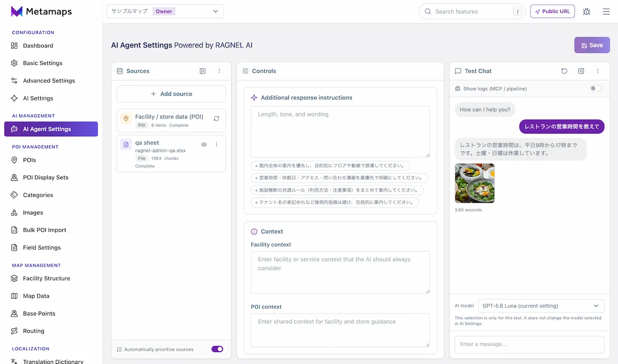Screen dimensions: 618x364
Task: Open Test Chat more options menu
Action: pyautogui.click(x=598, y=71)
